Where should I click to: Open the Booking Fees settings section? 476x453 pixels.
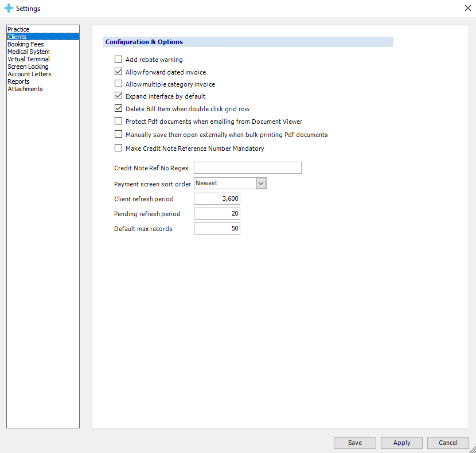pyautogui.click(x=25, y=44)
